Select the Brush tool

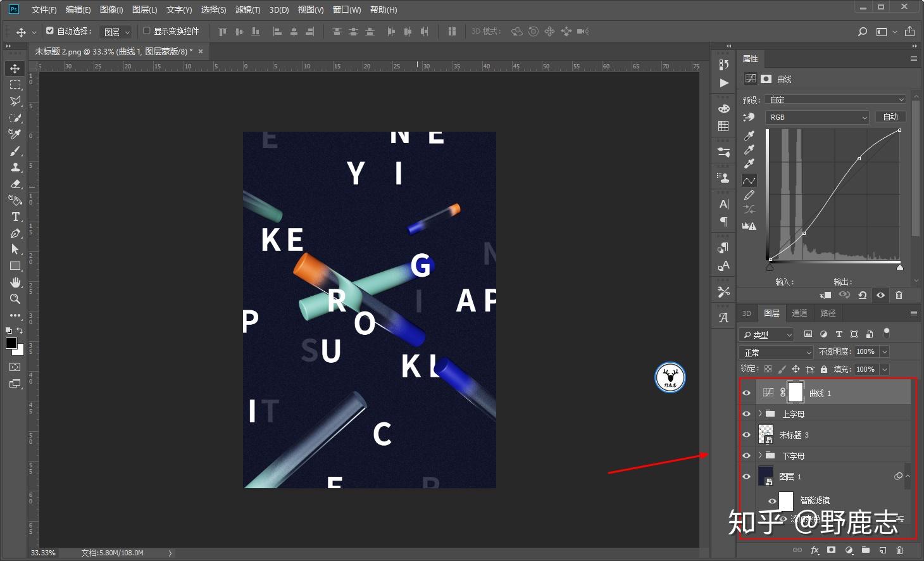coord(15,151)
